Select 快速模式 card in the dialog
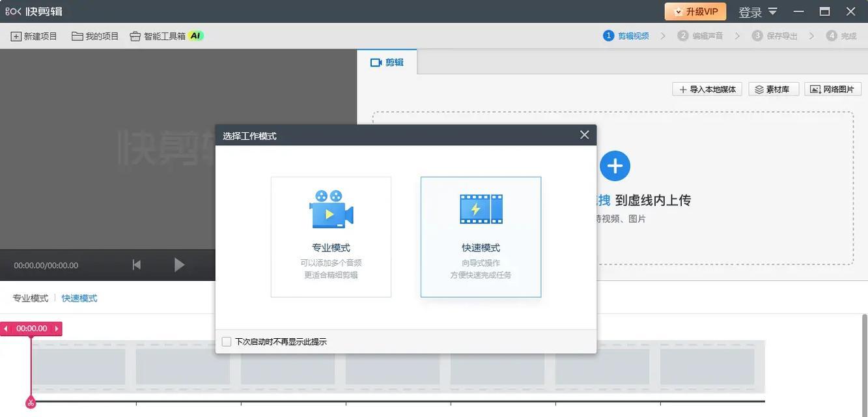Screen dimensions: 868x417 pos(481,237)
